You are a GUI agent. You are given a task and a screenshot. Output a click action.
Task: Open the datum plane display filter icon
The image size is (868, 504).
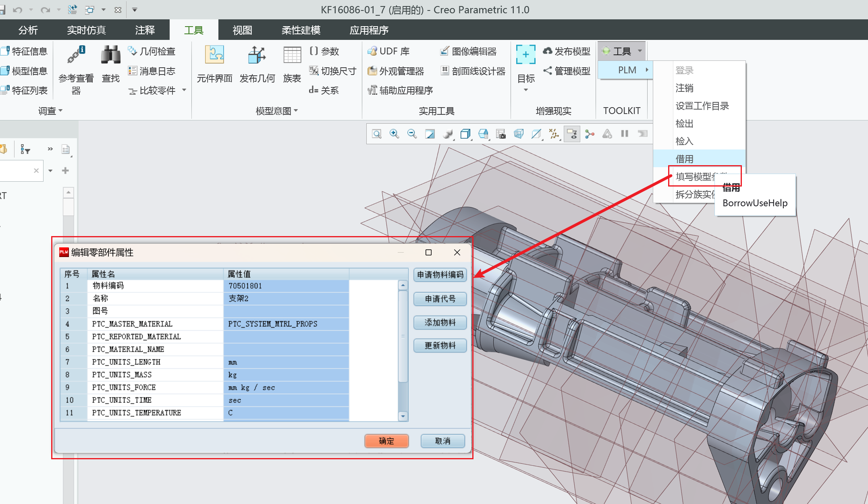(x=536, y=134)
